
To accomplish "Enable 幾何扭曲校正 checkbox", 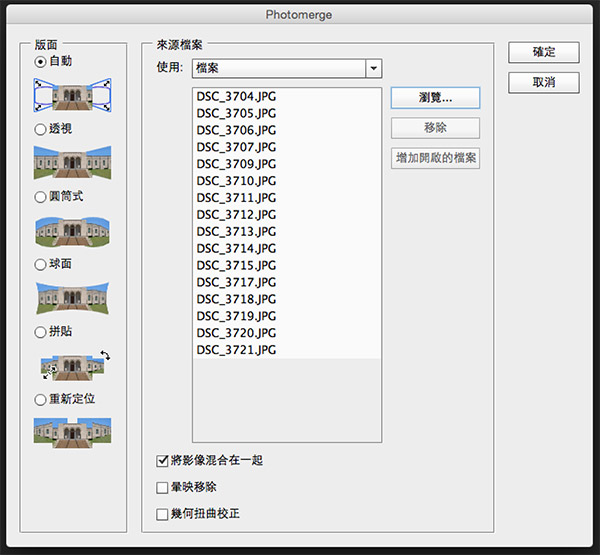I will (163, 515).
